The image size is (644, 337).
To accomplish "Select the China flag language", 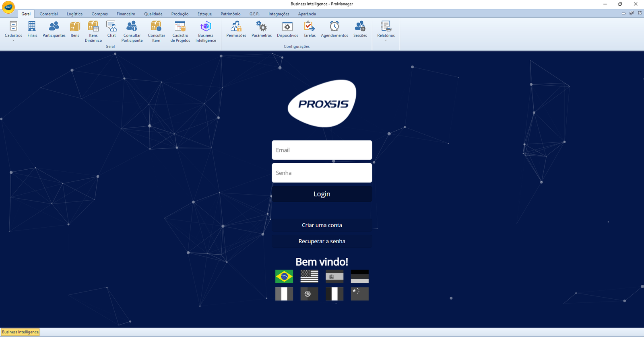I will click(360, 294).
